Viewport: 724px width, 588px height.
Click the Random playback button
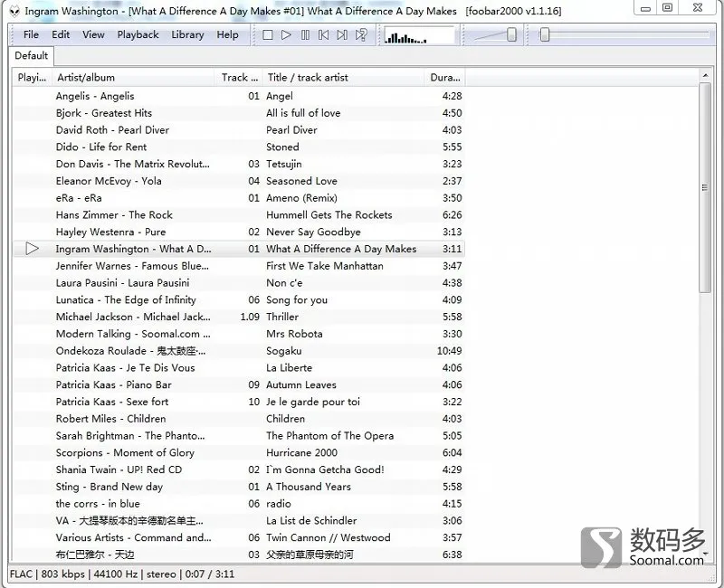[361, 35]
